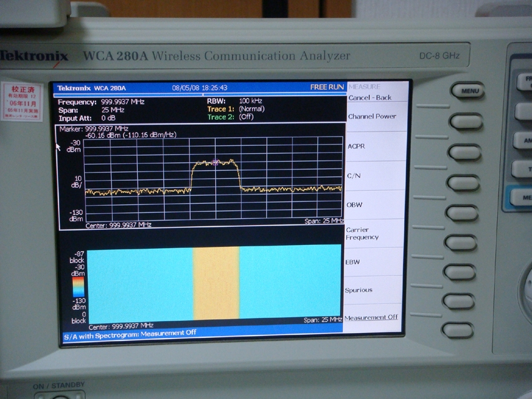
Task: Click the Input Att: 0 dB readout
Action: click(87, 118)
